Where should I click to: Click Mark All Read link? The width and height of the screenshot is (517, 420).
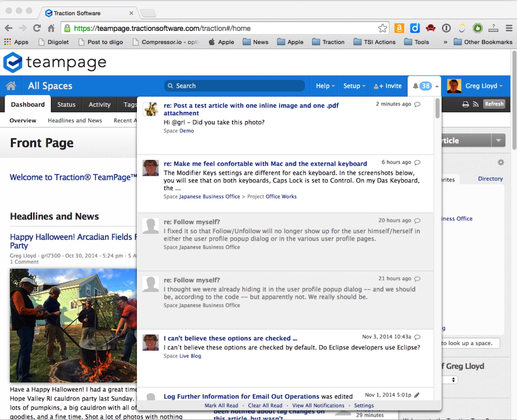click(221, 405)
